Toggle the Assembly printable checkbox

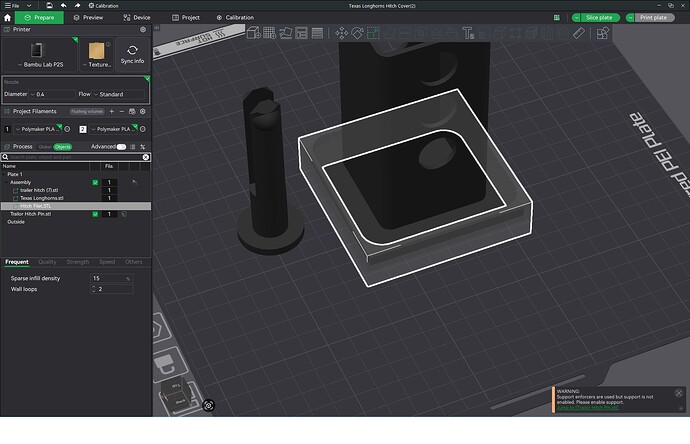tap(95, 182)
